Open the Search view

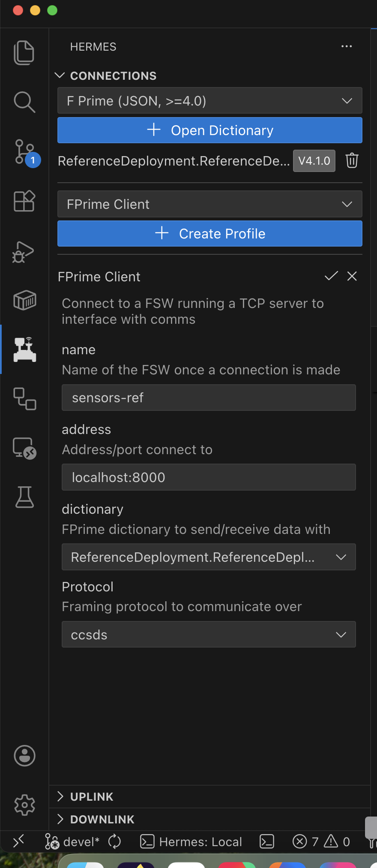coord(24,102)
